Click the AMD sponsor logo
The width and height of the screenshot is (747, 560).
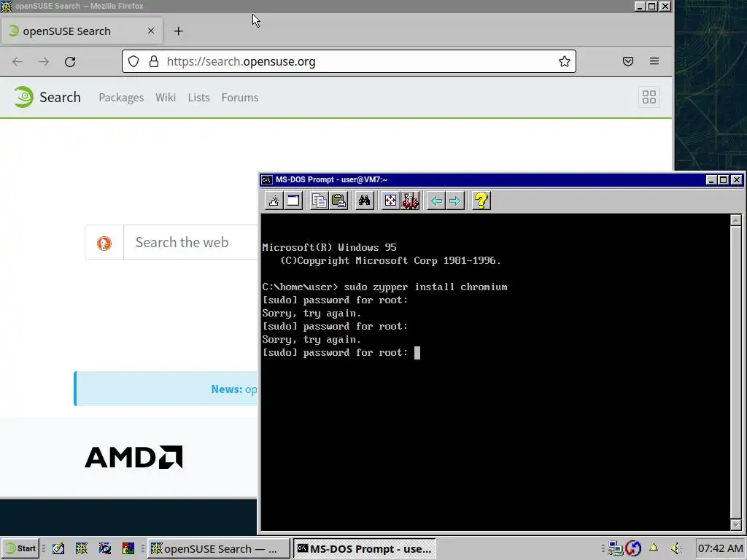tap(133, 457)
